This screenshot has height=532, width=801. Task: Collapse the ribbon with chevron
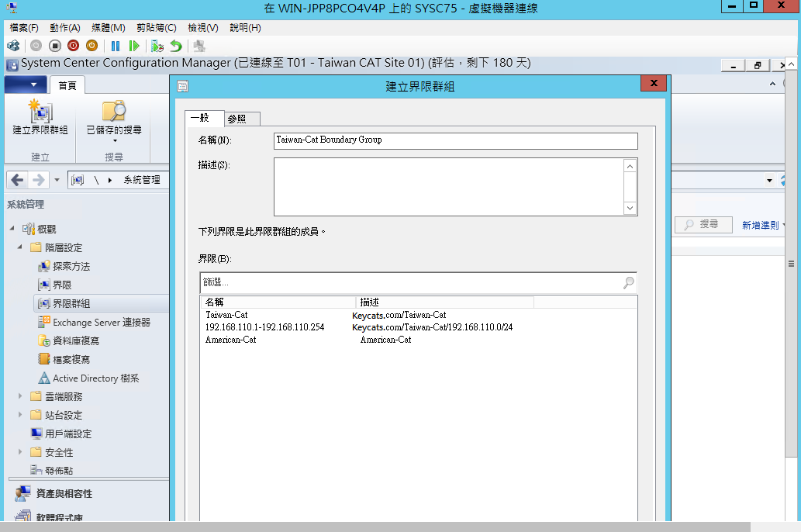(772, 83)
